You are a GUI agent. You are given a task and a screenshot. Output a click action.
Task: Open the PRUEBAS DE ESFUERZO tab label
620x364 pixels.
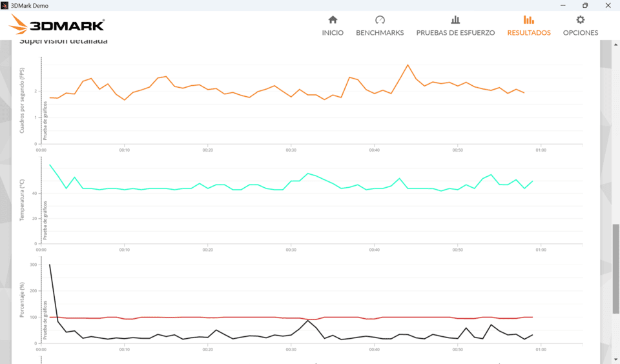pos(455,33)
